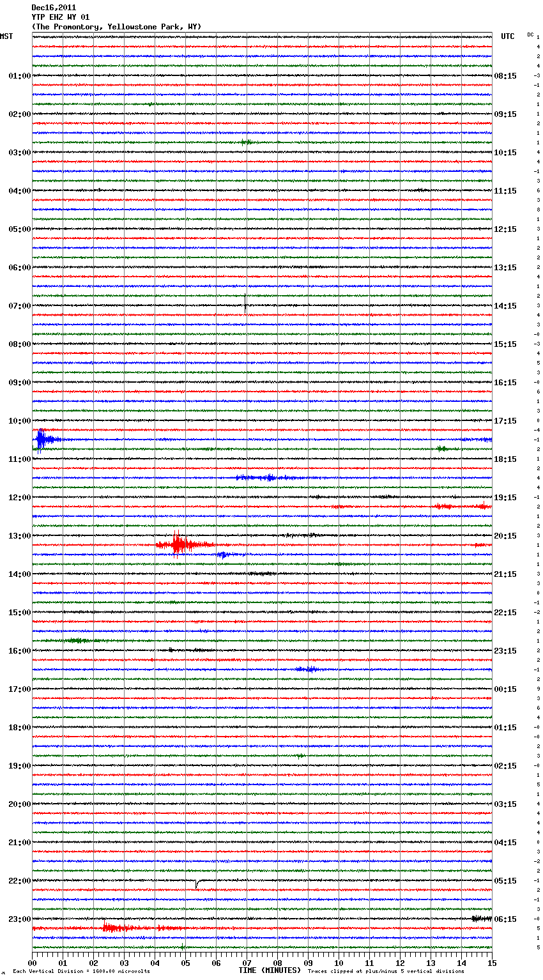Select the 01:00 MST time label

(20, 76)
